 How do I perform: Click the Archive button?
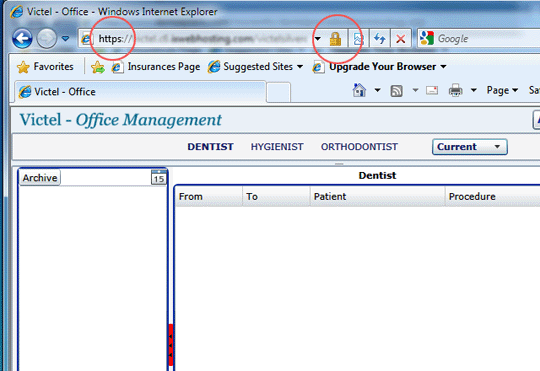(x=40, y=178)
